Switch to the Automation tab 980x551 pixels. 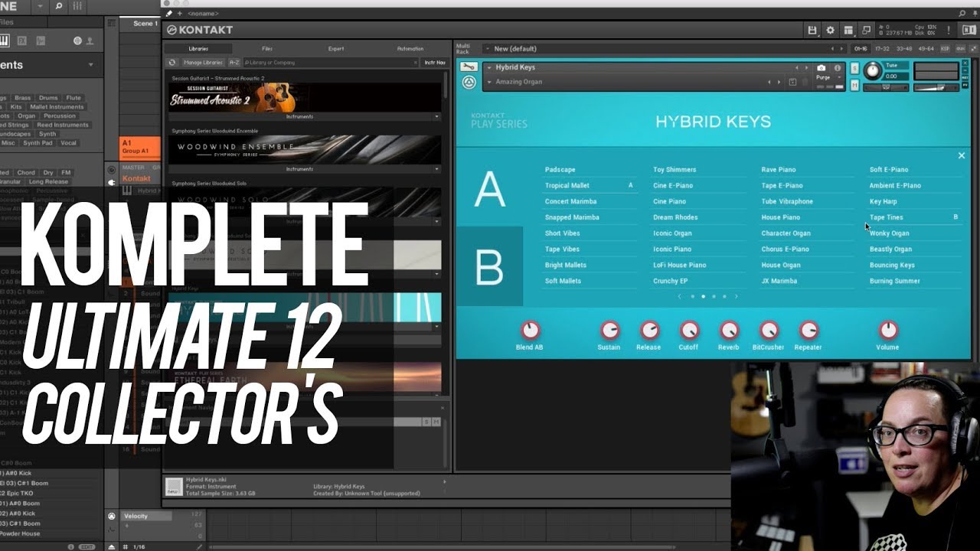(410, 48)
